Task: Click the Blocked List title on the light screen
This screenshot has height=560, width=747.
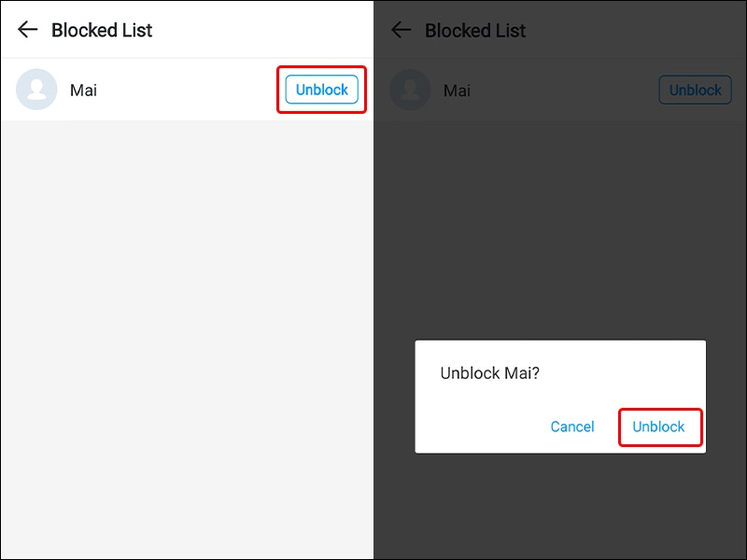Action: [x=102, y=30]
